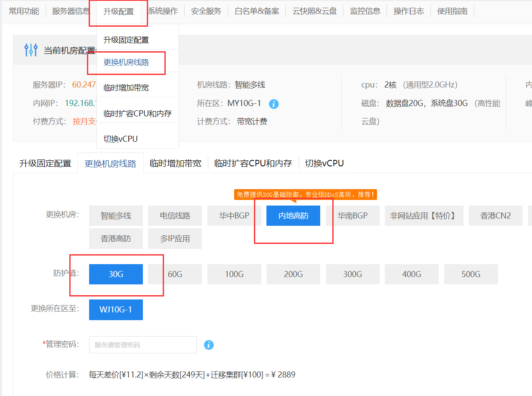Select the 内地高防 datacenter option
The image size is (532, 396).
(x=293, y=215)
